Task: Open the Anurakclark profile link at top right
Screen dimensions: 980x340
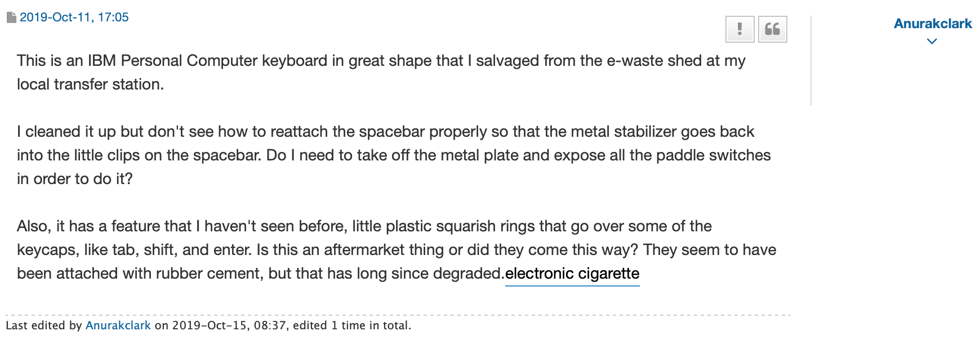Action: (x=933, y=24)
